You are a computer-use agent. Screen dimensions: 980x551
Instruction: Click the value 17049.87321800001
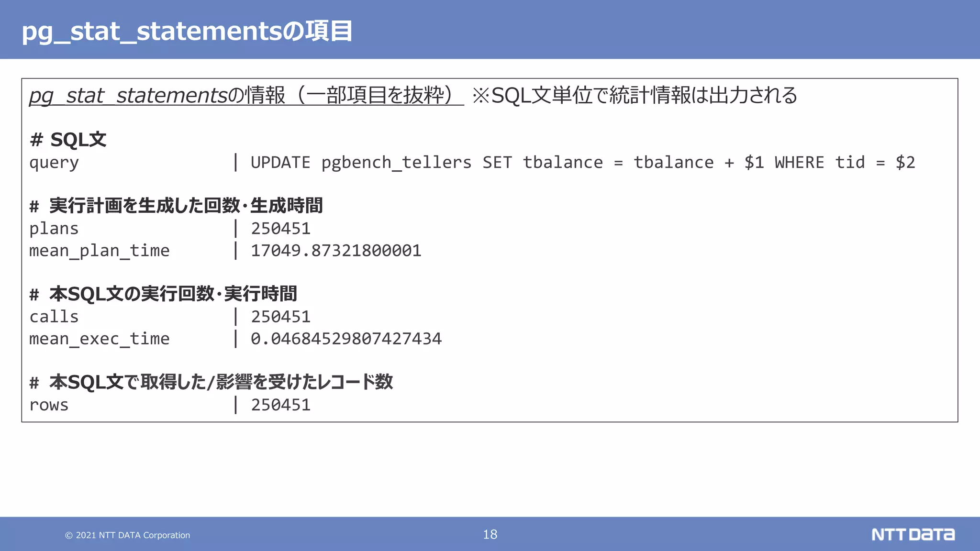click(336, 251)
